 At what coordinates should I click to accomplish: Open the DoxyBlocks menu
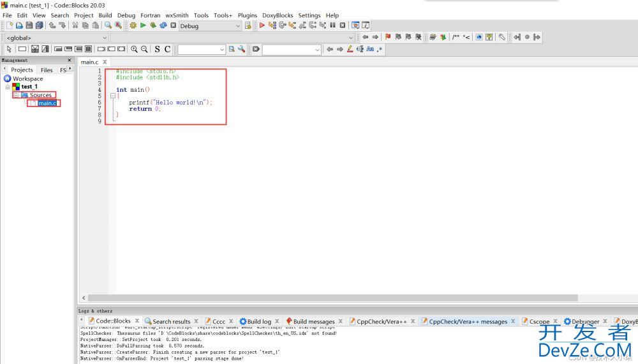click(278, 15)
